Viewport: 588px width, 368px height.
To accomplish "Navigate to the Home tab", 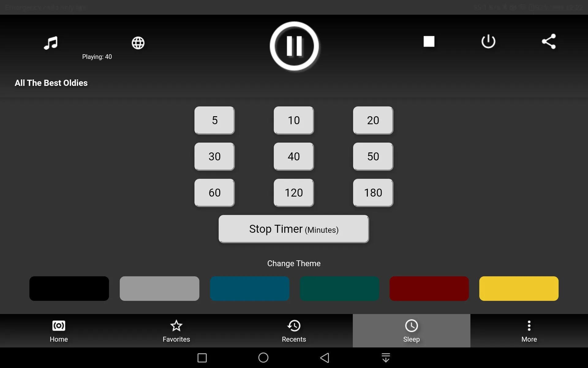I will click(x=59, y=331).
